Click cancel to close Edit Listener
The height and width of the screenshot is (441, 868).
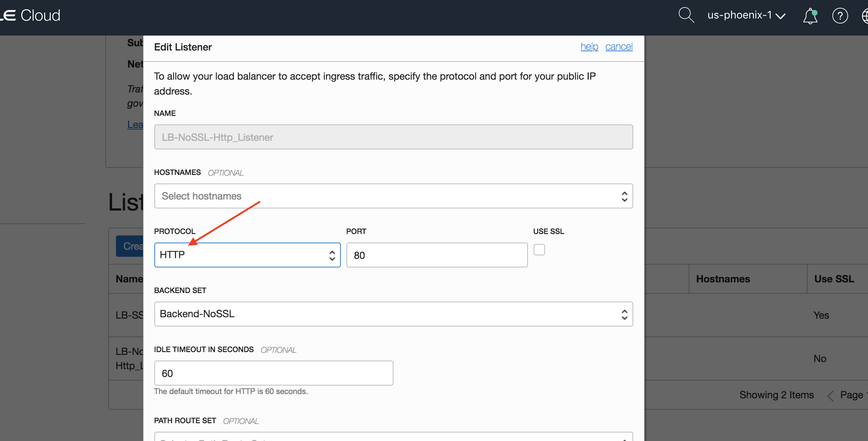[619, 47]
